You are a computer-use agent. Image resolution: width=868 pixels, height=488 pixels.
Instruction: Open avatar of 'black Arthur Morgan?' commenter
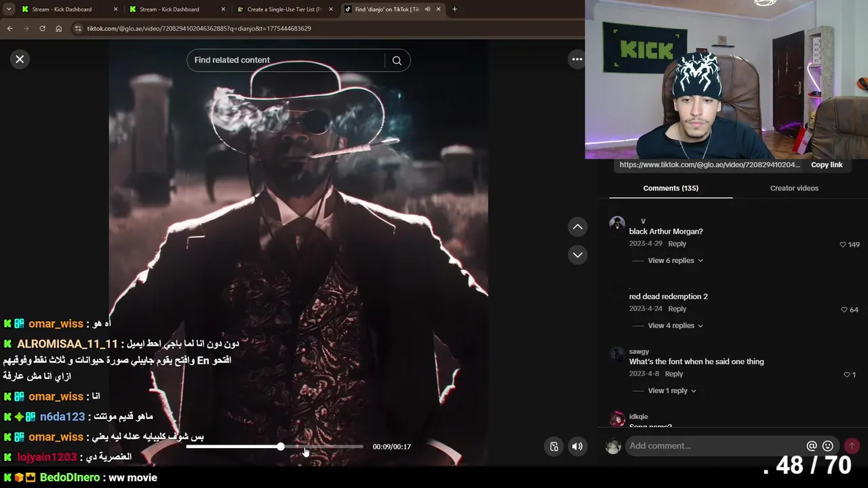(617, 224)
